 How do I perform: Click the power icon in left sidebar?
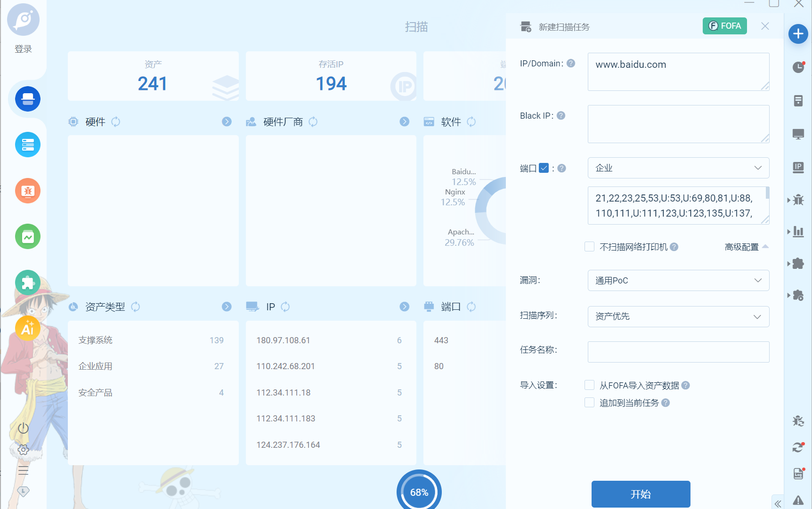(x=23, y=428)
